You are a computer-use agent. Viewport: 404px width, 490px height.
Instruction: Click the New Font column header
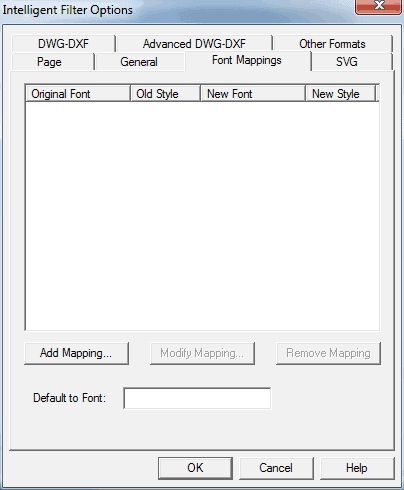click(253, 94)
